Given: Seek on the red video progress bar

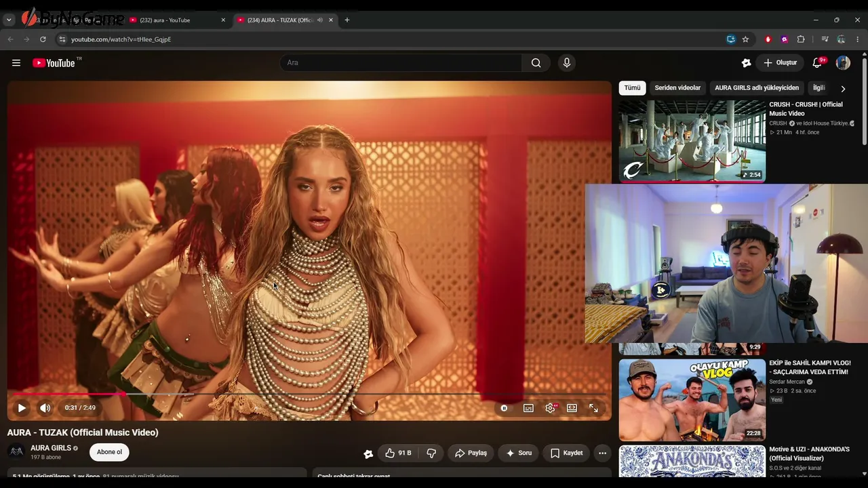Looking at the screenshot, I should click(309, 394).
